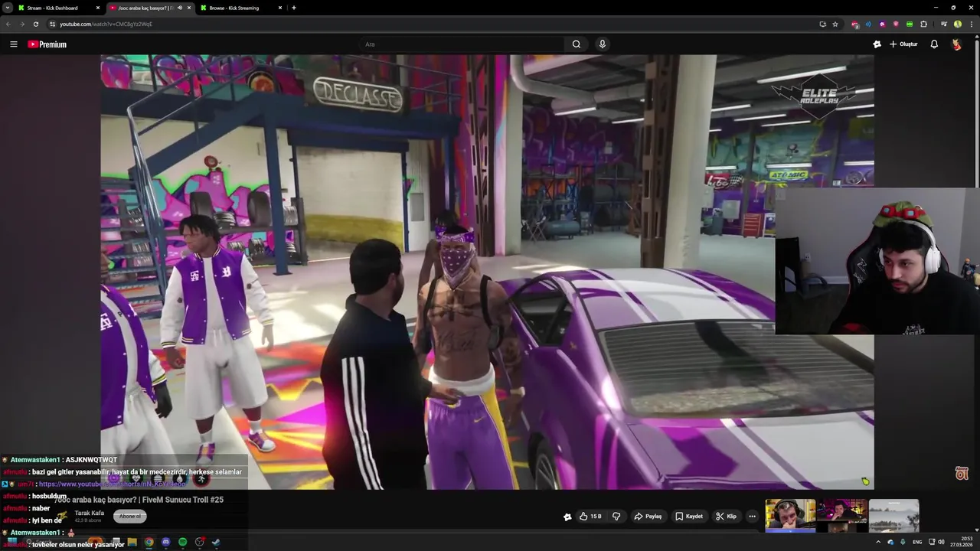Create a clip with Klip button

point(726,517)
